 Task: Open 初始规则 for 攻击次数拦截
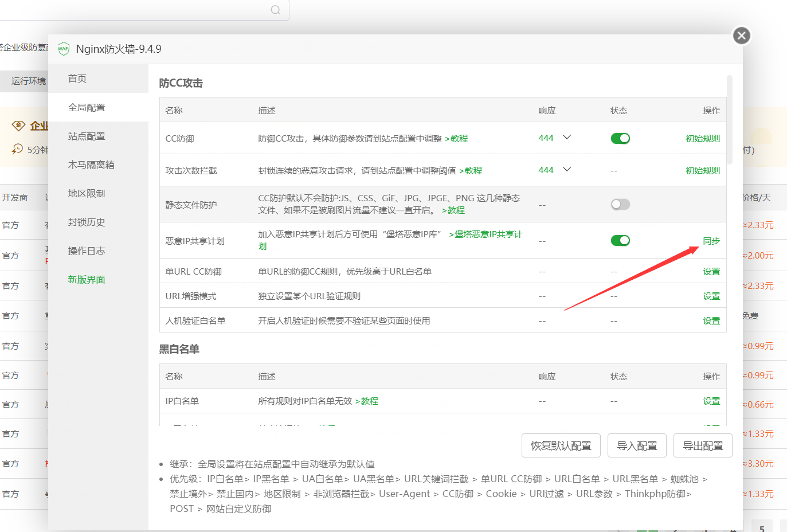(703, 170)
